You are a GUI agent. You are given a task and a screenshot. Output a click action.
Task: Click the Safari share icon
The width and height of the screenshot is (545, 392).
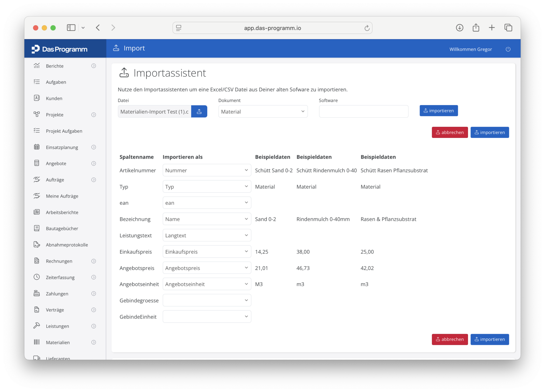click(476, 28)
